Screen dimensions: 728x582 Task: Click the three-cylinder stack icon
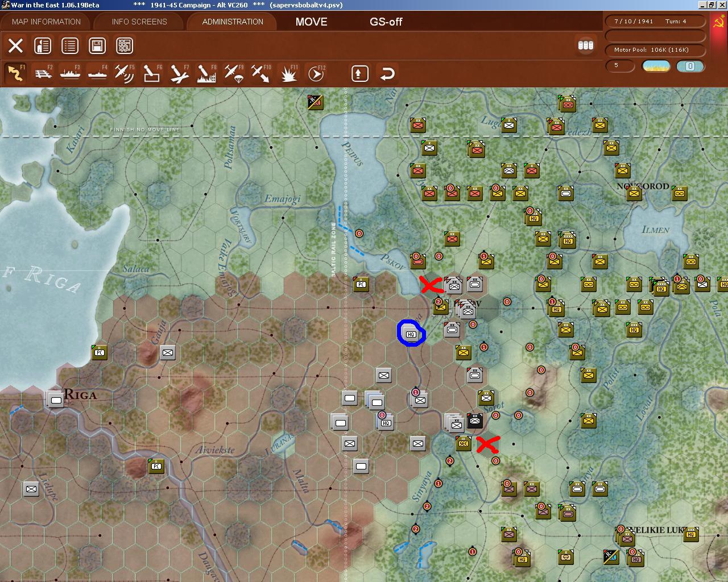pos(586,45)
